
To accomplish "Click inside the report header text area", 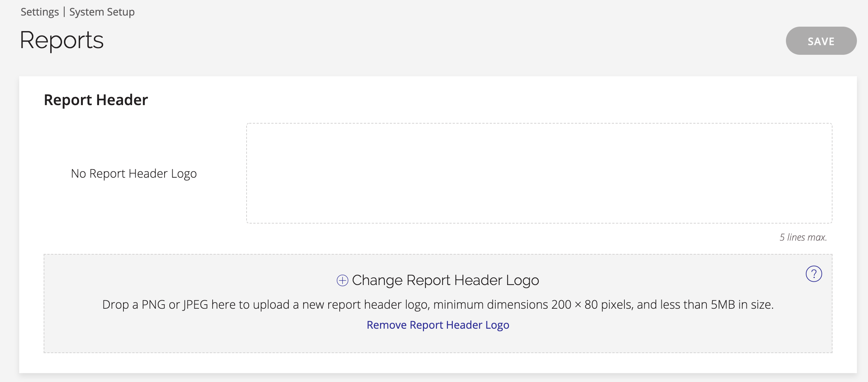I will [x=539, y=173].
